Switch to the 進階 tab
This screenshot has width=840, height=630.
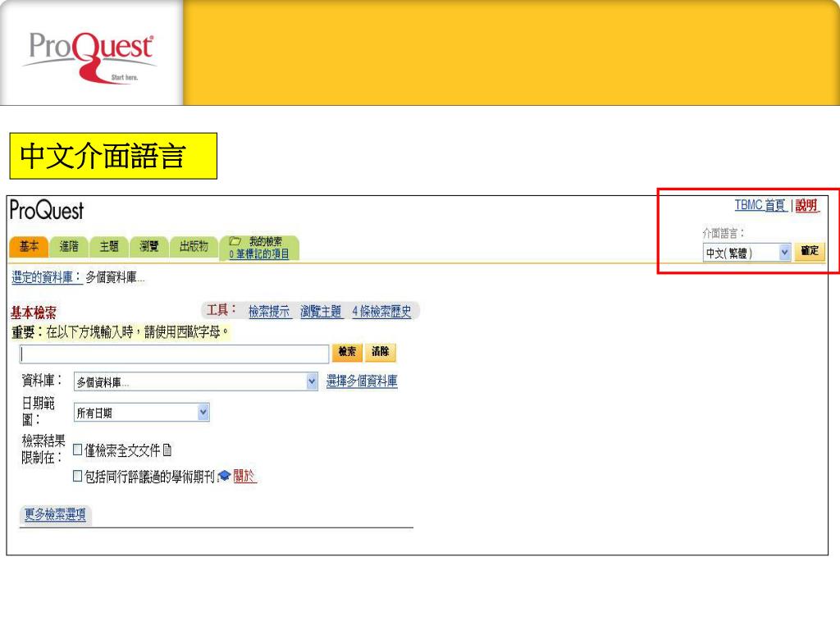click(x=69, y=246)
